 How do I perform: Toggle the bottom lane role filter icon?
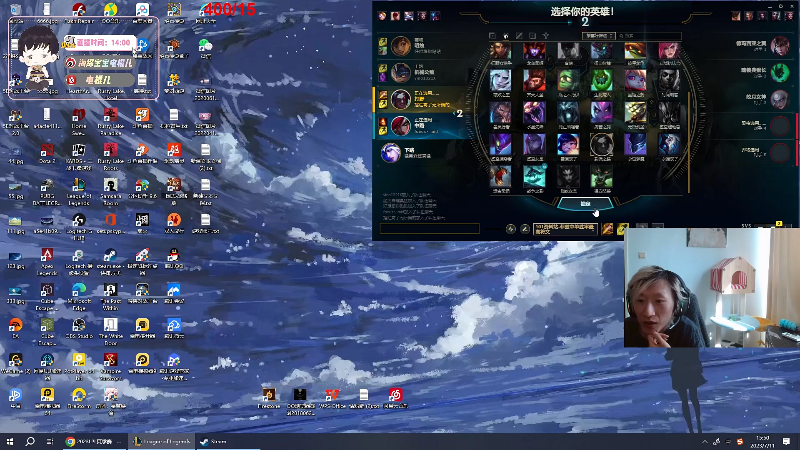coord(532,36)
